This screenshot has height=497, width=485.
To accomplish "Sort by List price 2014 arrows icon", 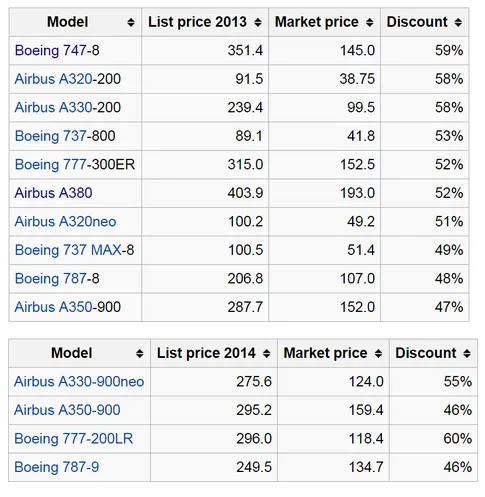I will pyautogui.click(x=266, y=354).
